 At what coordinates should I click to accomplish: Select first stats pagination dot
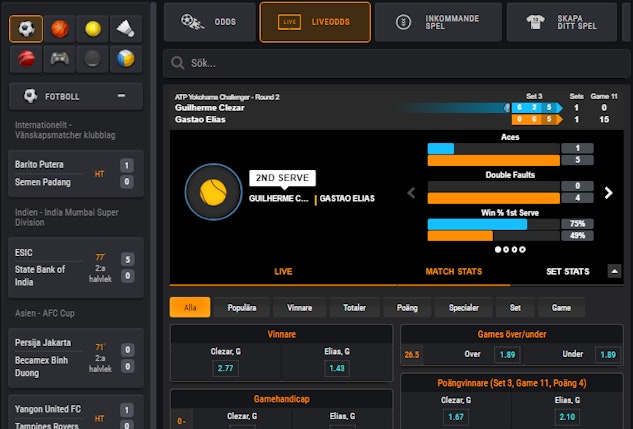tap(498, 249)
